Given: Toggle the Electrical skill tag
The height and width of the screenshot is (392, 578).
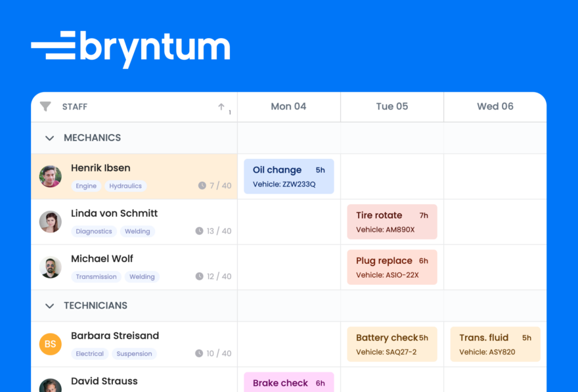Looking at the screenshot, I should 89,353.
